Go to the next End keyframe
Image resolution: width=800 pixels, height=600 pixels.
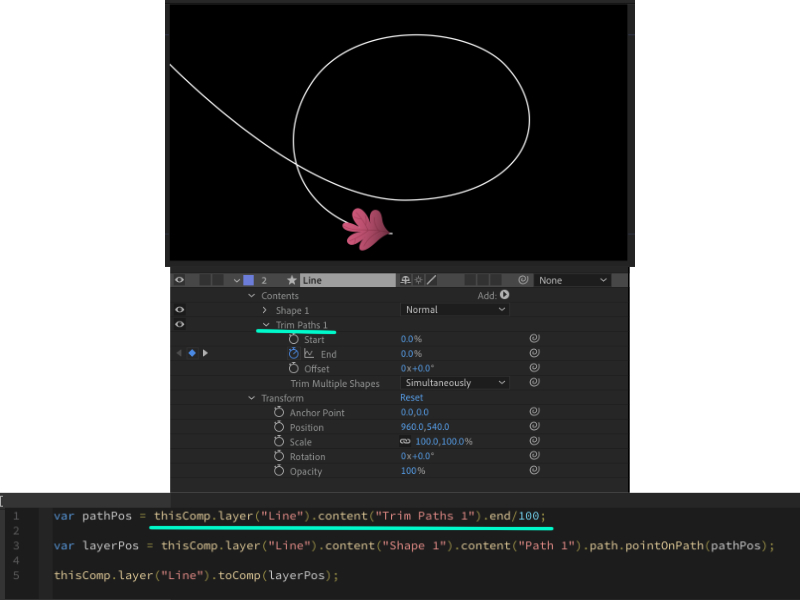[x=205, y=353]
